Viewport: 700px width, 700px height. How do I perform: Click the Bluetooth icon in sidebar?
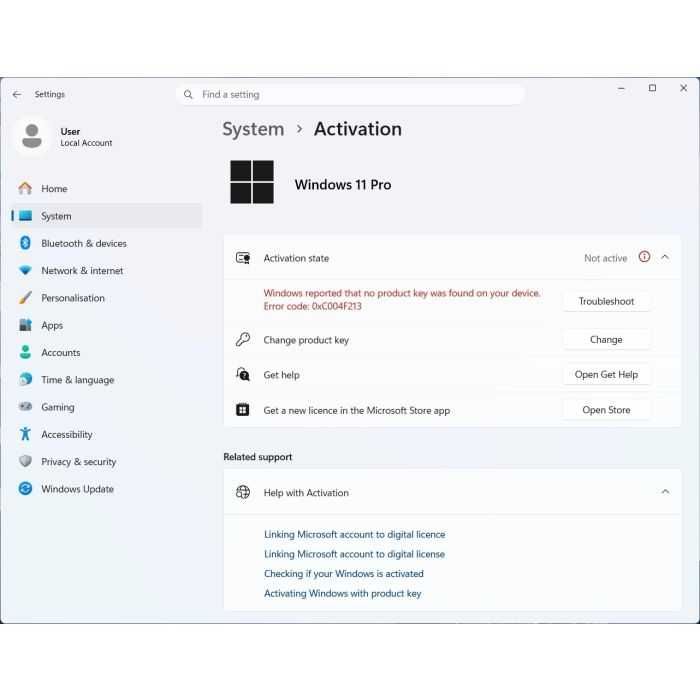pos(25,243)
